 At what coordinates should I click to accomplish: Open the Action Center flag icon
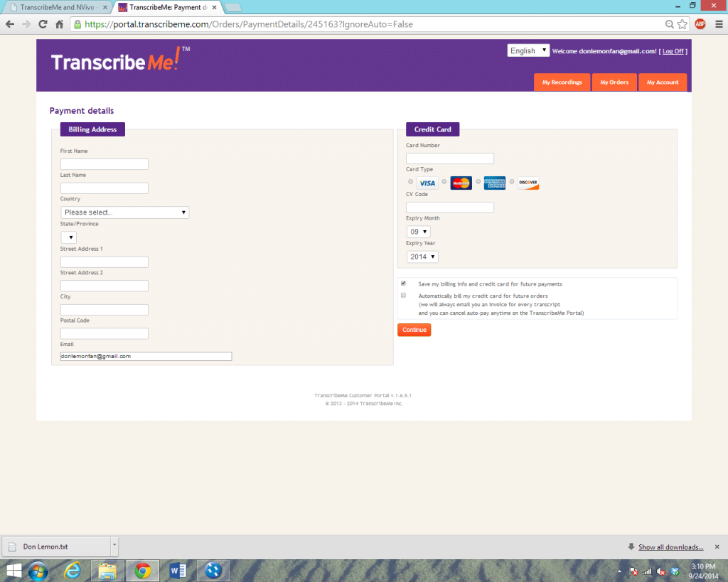click(x=633, y=571)
